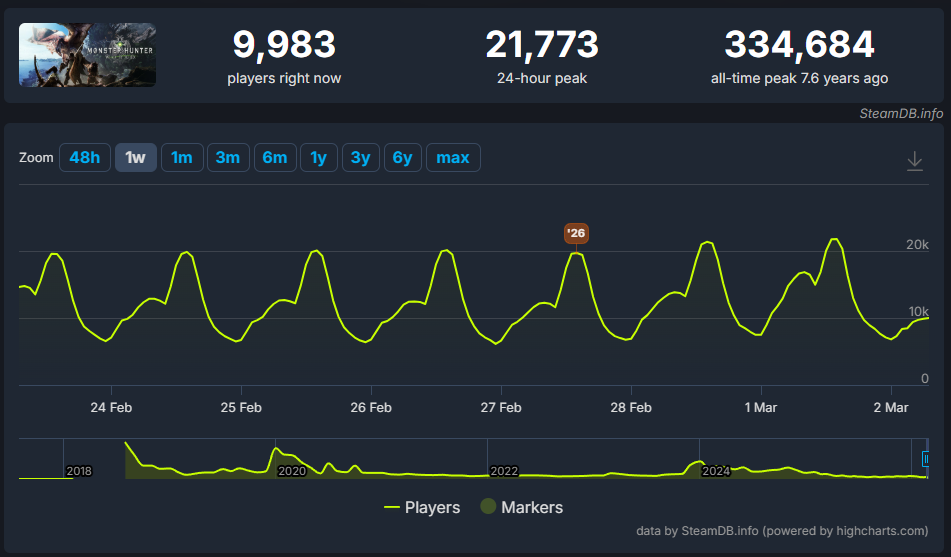Choose the 6m zoom option

click(x=275, y=158)
